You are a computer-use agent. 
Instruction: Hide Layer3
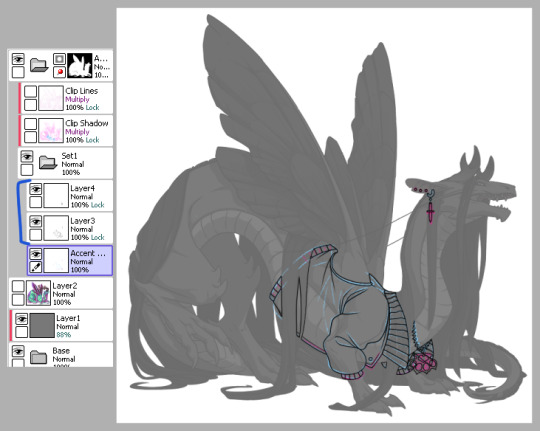tap(35, 222)
